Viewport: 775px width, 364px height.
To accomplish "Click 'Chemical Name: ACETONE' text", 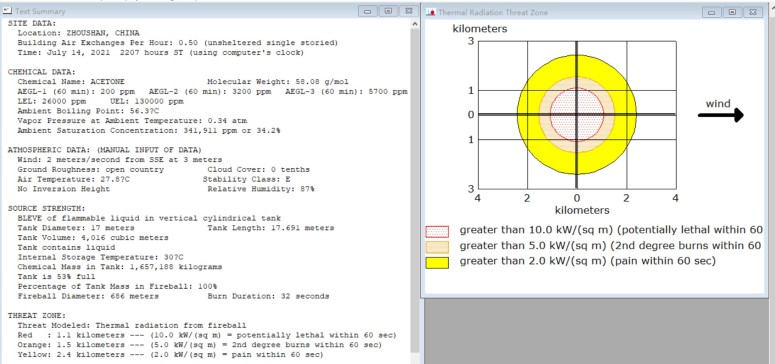I will [71, 82].
